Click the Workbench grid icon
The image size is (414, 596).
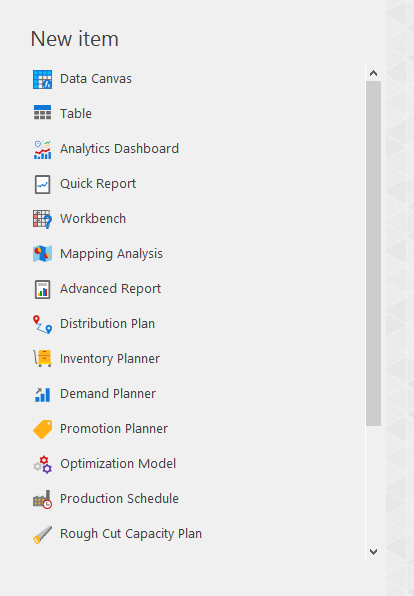pyautogui.click(x=42, y=219)
